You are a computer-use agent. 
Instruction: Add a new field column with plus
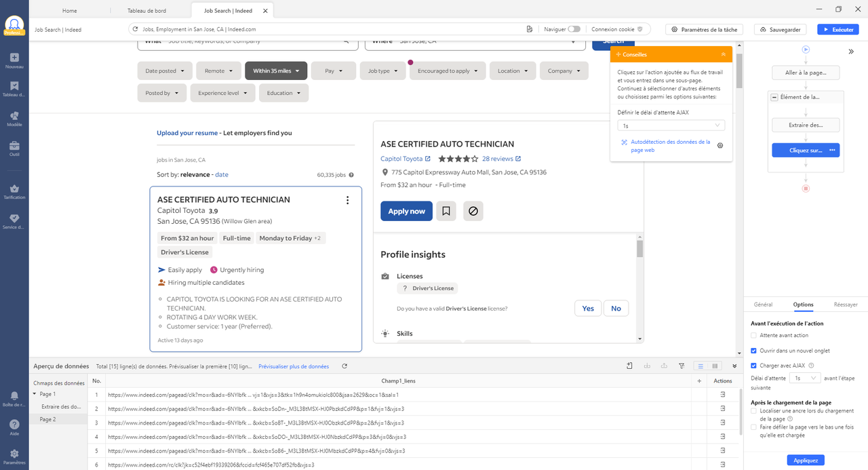pos(699,381)
